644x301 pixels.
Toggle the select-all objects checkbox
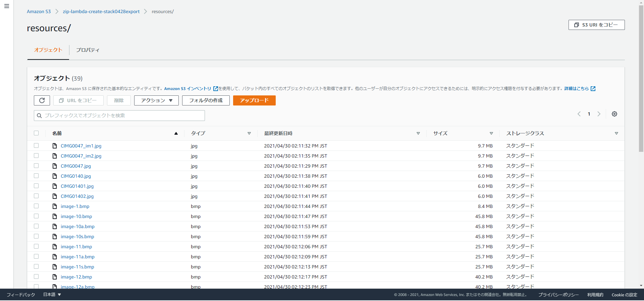[36, 133]
